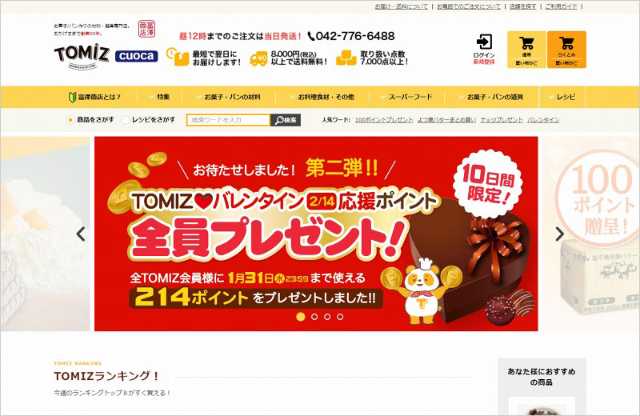Screen dimensions: 640x416
Task: Show the next banner with right arrow
Action: click(560, 234)
